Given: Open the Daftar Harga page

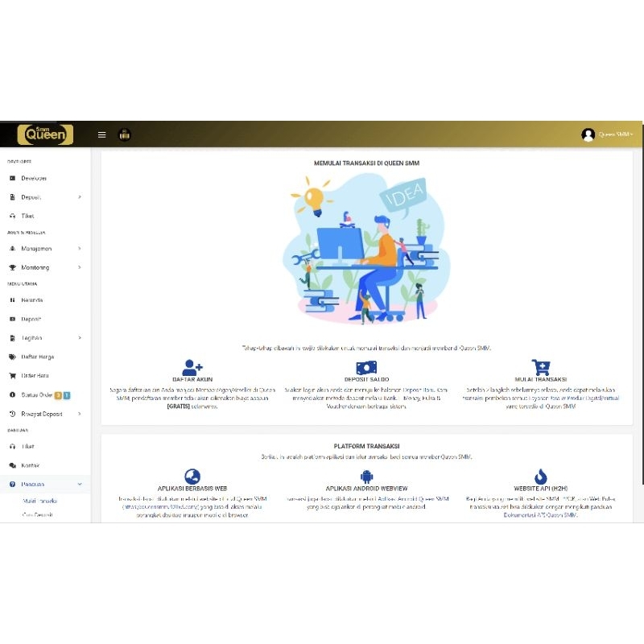Looking at the screenshot, I should click(x=37, y=357).
